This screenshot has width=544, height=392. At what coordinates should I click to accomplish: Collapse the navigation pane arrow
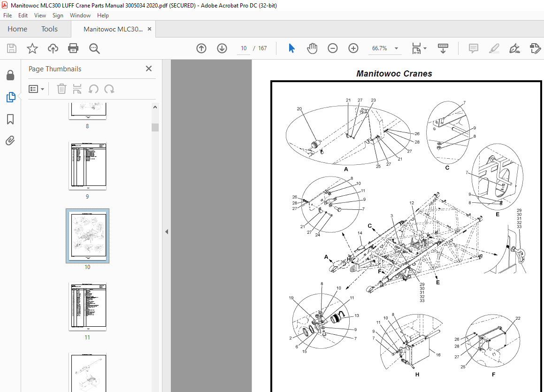[x=167, y=231]
